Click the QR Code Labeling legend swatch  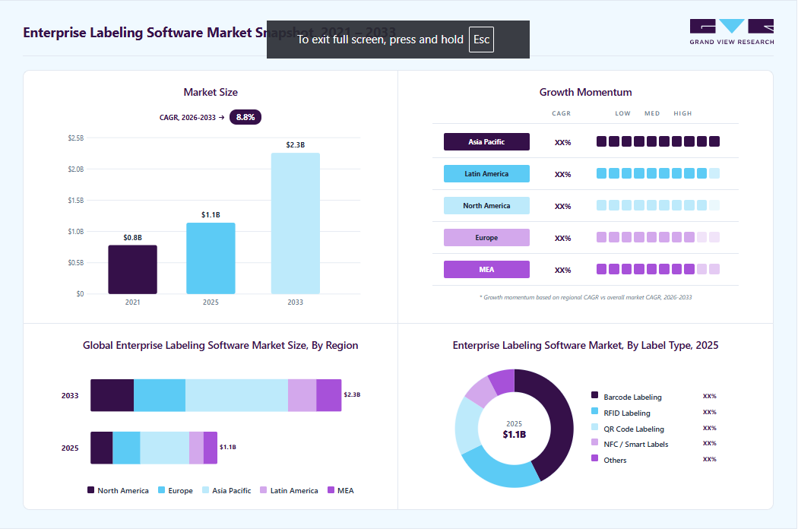coord(594,426)
